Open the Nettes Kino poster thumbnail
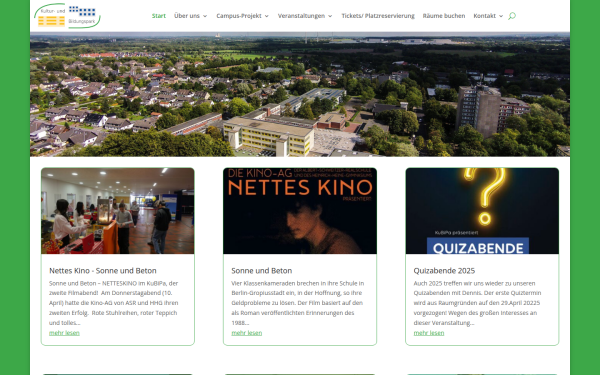Screen dimensions: 600x375 (x=300, y=211)
